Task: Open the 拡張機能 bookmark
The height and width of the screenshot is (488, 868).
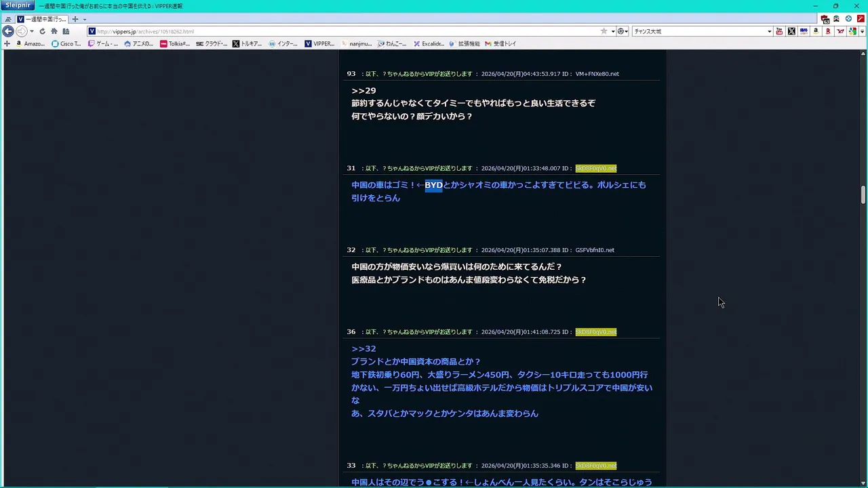Action: tap(465, 43)
